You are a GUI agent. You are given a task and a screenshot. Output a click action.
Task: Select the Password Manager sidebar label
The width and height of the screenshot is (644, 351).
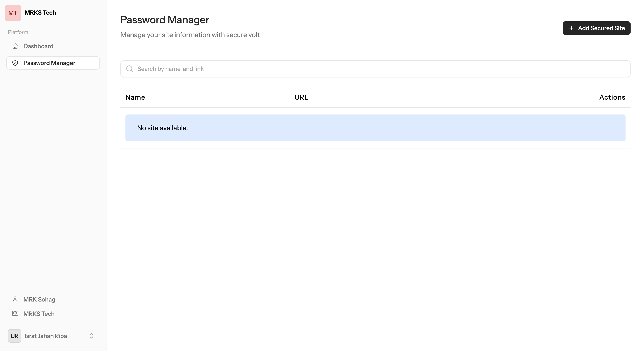[49, 63]
